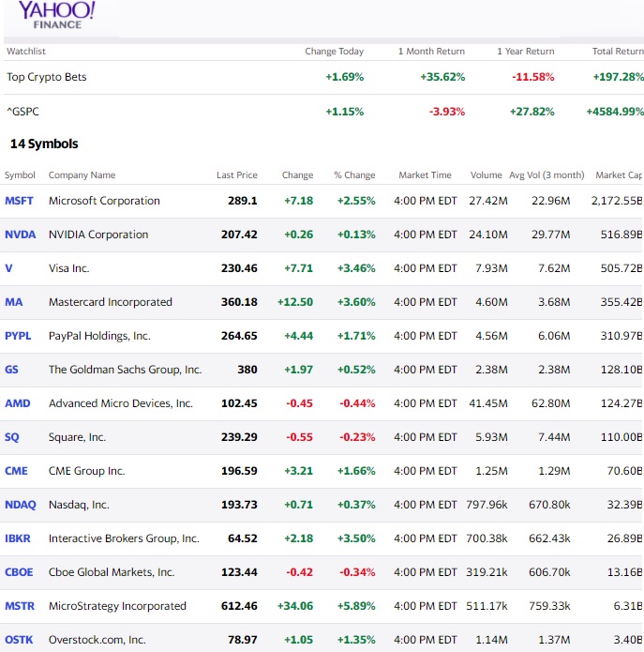Sort by the Market Time column header

(x=425, y=175)
